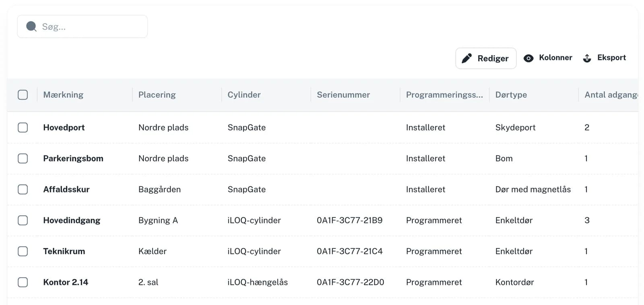Select the Affaldsskur entry
The image size is (644, 305).
pos(66,190)
